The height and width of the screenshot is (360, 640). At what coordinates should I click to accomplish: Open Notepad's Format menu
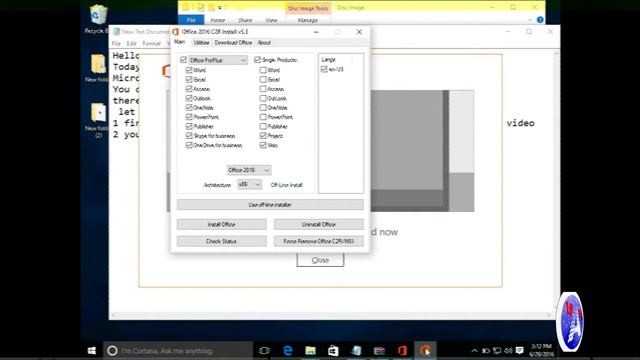click(151, 43)
